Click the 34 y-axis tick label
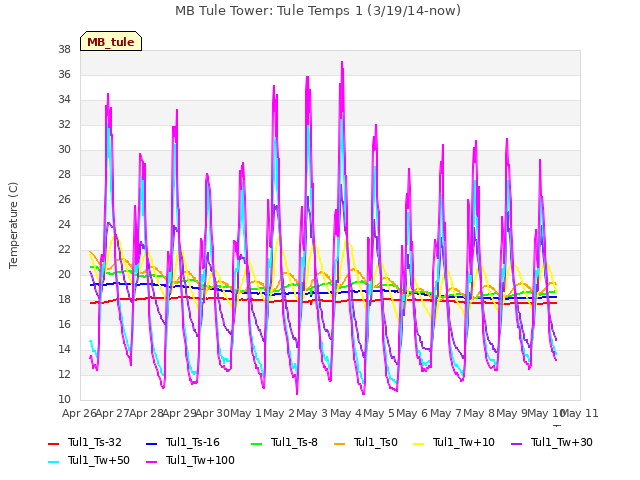640x480 pixels. point(64,100)
